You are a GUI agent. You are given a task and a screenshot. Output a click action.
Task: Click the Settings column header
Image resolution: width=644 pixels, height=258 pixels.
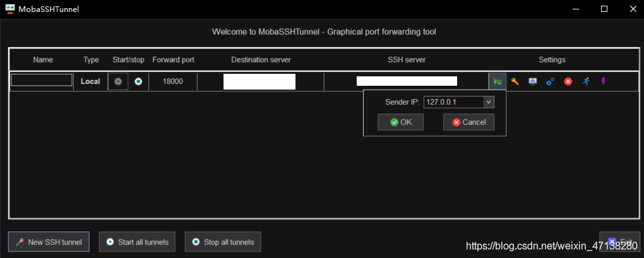[552, 60]
